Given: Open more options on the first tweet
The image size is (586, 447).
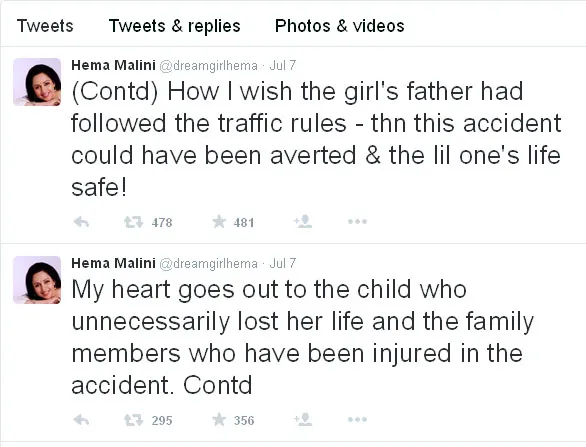Looking at the screenshot, I should 357,222.
